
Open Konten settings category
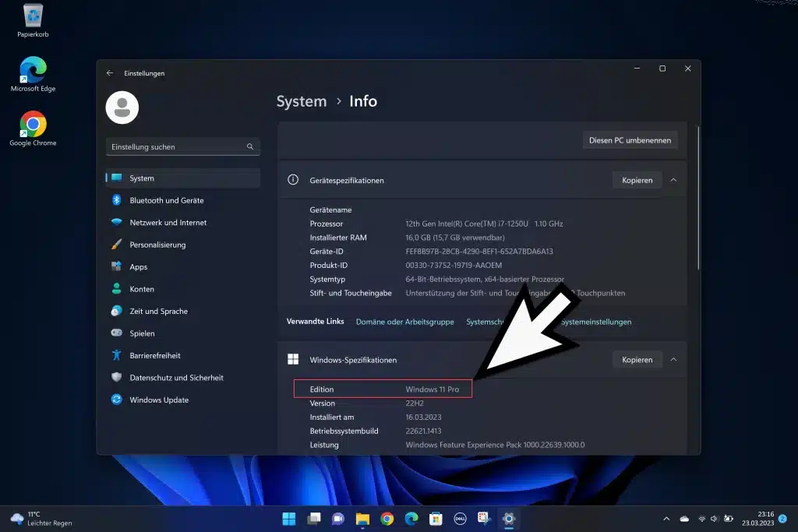[182, 289]
